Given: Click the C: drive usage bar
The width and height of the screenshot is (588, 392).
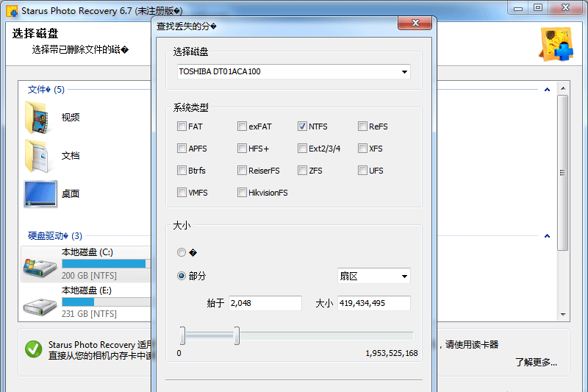Looking at the screenshot, I should click(x=106, y=264).
